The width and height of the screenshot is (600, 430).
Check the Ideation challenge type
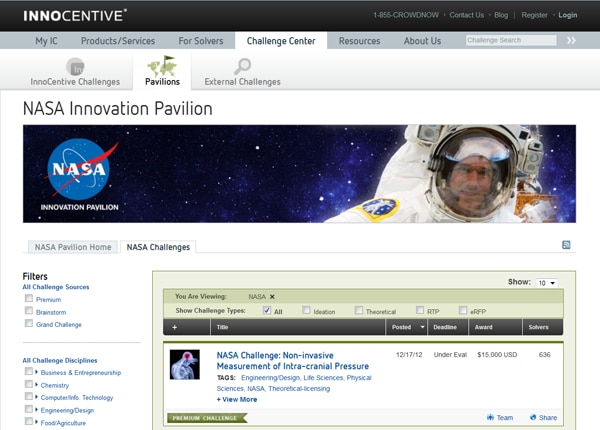[307, 311]
